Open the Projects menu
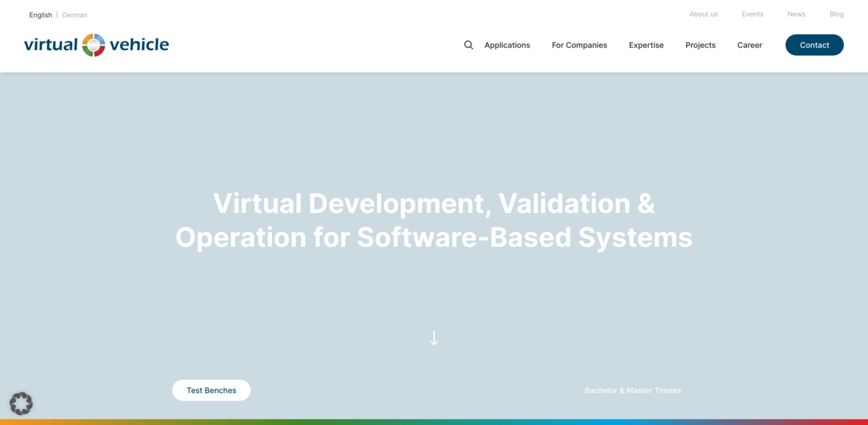Viewport: 868px width, 425px height. (699, 45)
